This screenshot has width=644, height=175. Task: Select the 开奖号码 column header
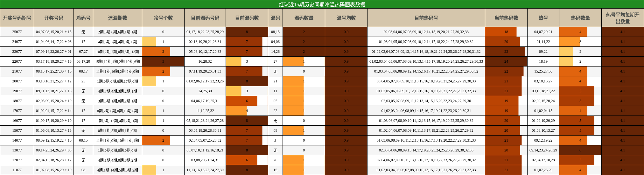[54, 18]
